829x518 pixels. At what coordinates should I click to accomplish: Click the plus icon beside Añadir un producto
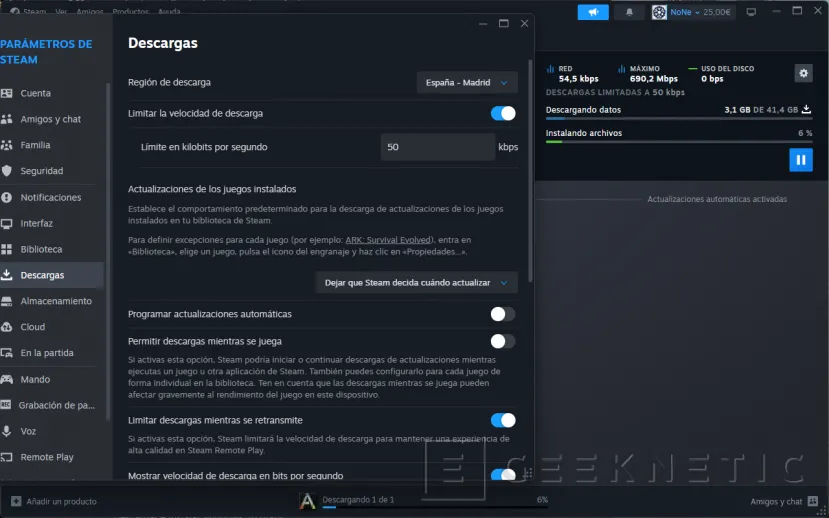coord(16,501)
